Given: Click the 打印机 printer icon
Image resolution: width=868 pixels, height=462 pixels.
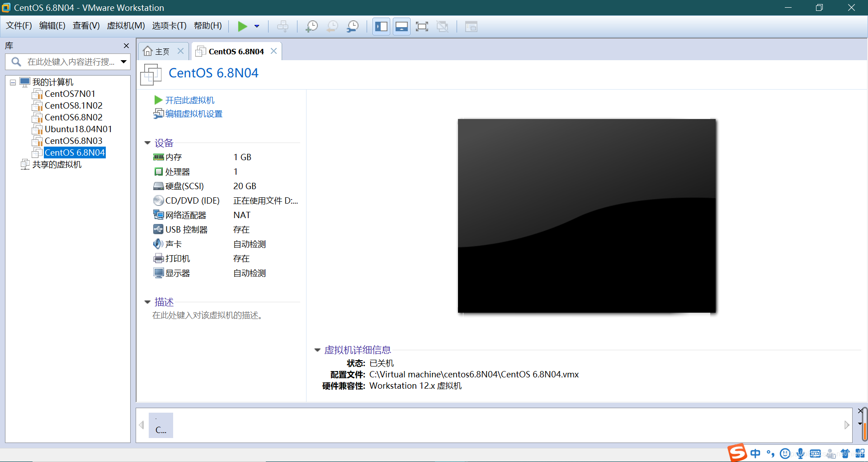Looking at the screenshot, I should coord(158,258).
